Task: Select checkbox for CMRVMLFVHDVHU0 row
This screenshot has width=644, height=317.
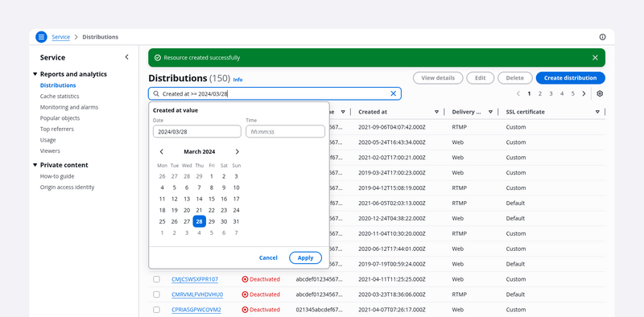Action: 156,294
